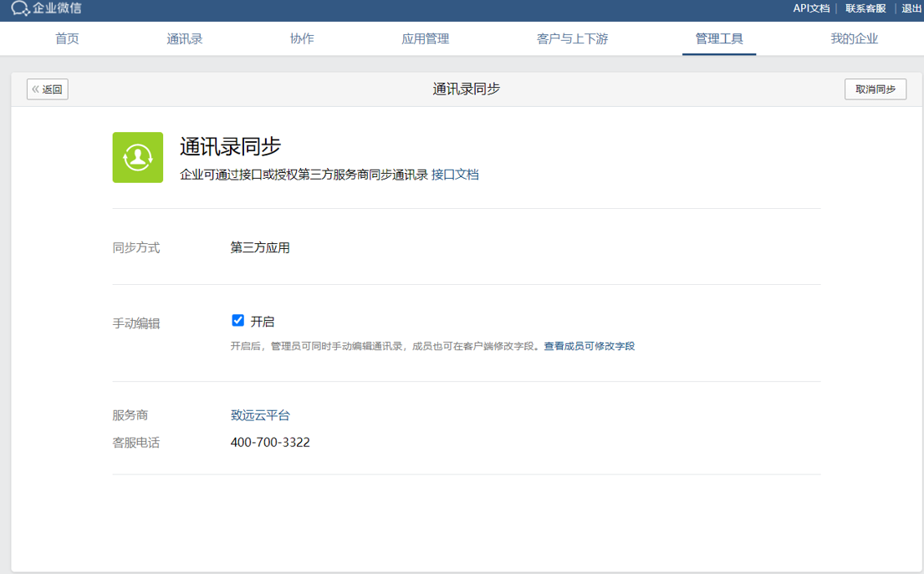Click the 取消同步 button
This screenshot has height=574, width=924.
(x=876, y=89)
